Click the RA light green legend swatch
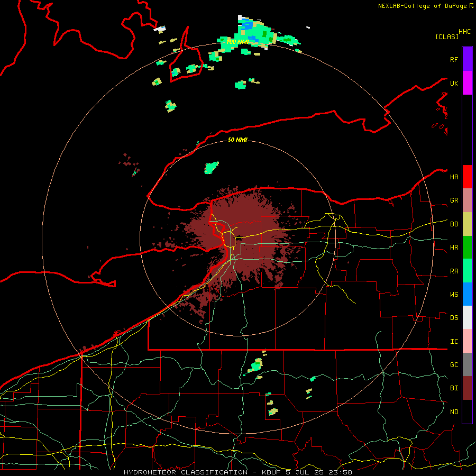 tap(467, 271)
